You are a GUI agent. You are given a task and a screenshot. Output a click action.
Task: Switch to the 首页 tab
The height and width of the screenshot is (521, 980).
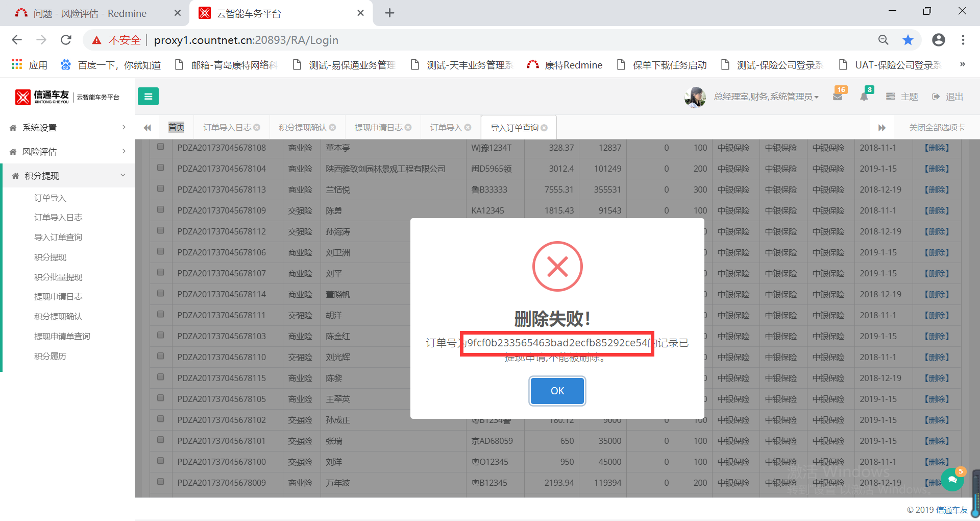pos(176,127)
